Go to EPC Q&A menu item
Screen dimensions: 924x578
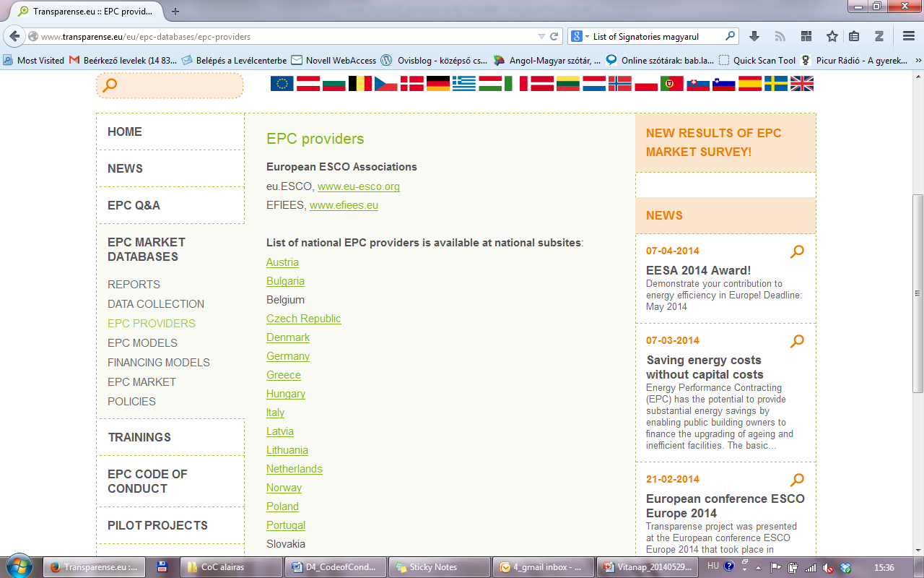pyautogui.click(x=134, y=205)
